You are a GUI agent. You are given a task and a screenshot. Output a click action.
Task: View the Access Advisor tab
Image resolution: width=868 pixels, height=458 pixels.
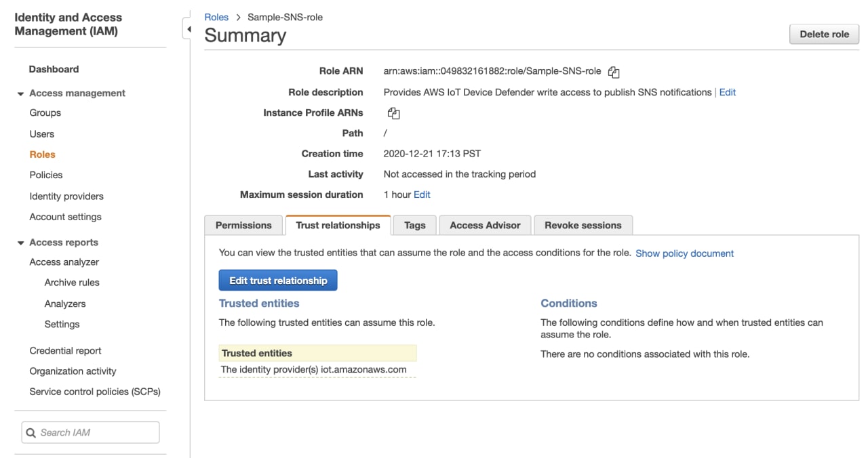click(484, 225)
